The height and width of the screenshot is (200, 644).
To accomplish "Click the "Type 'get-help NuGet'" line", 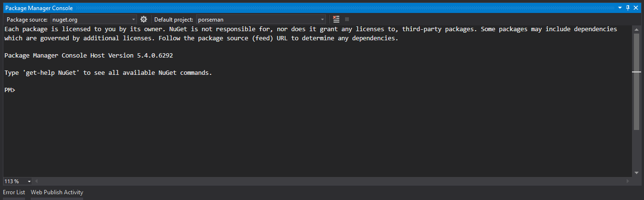I will (108, 73).
